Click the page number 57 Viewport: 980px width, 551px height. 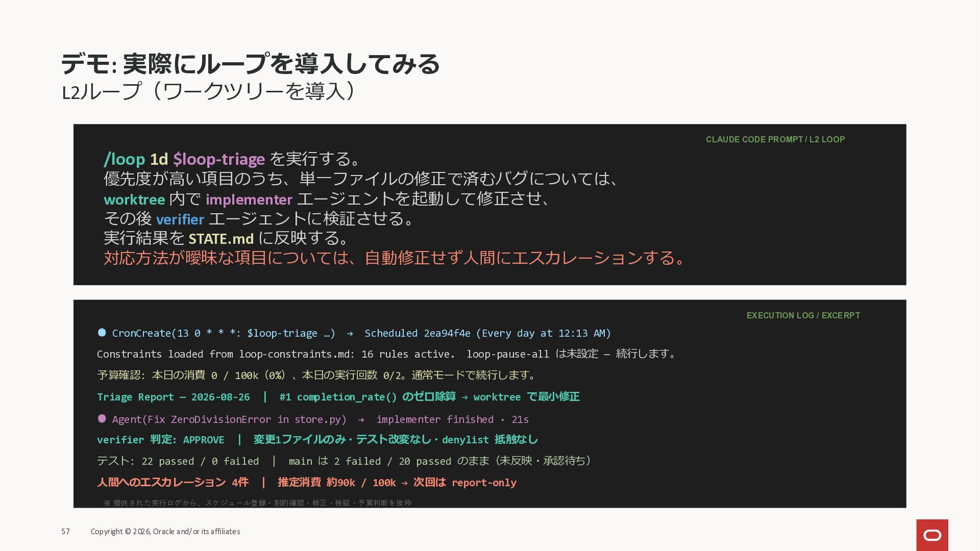(x=65, y=532)
